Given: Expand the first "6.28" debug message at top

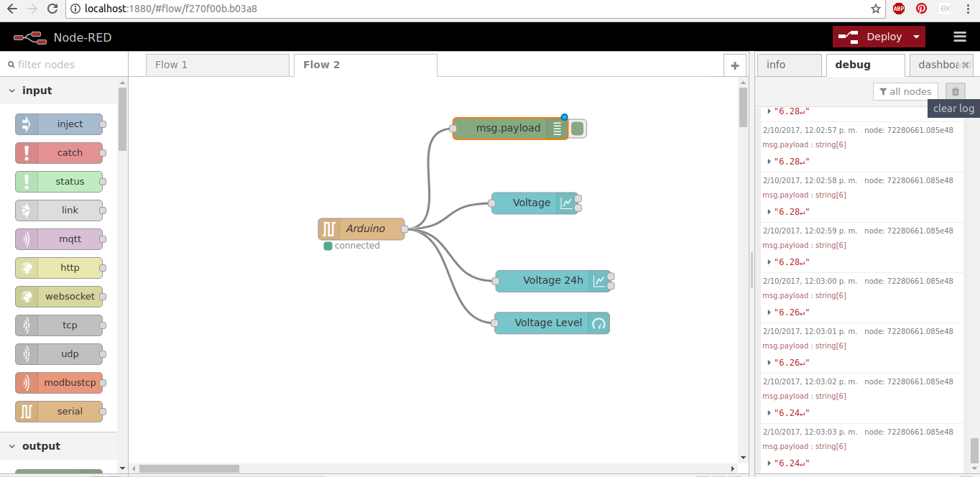Looking at the screenshot, I should click(770, 111).
